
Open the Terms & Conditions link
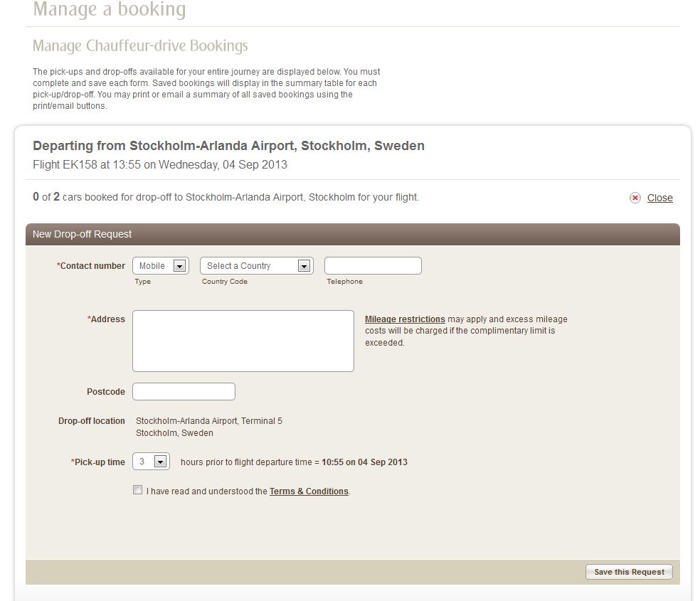pyautogui.click(x=309, y=491)
